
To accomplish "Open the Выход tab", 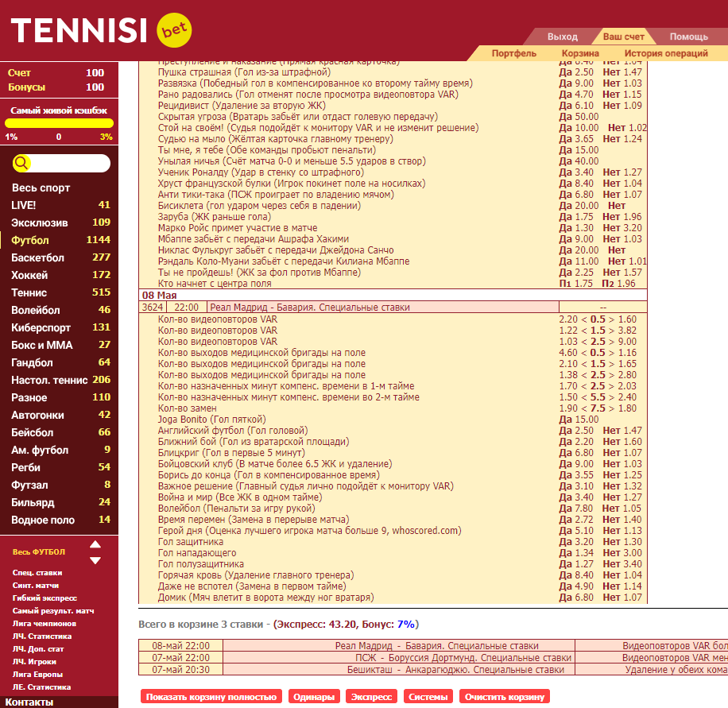I will [x=562, y=37].
